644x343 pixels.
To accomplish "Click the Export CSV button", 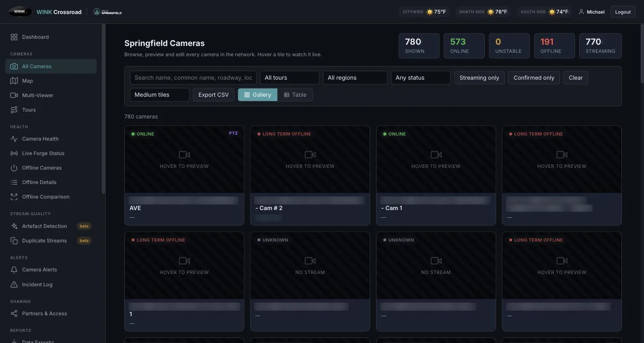I will point(213,95).
